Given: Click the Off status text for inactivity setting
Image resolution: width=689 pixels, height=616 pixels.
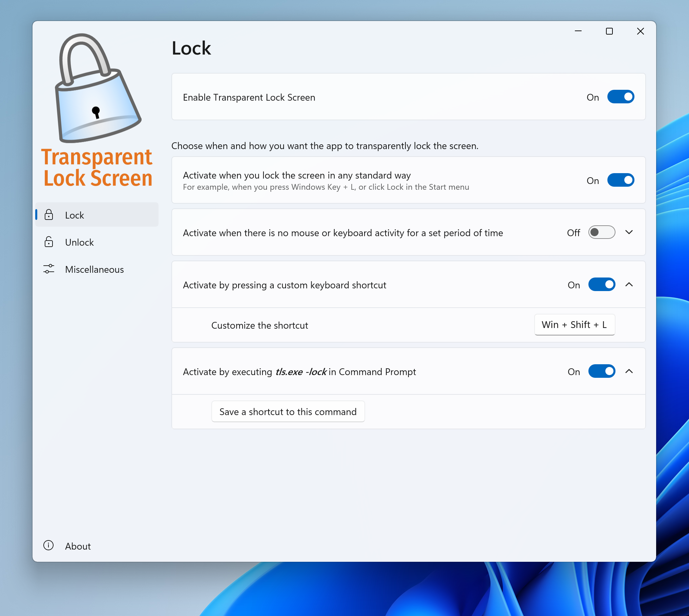Looking at the screenshot, I should pos(573,233).
